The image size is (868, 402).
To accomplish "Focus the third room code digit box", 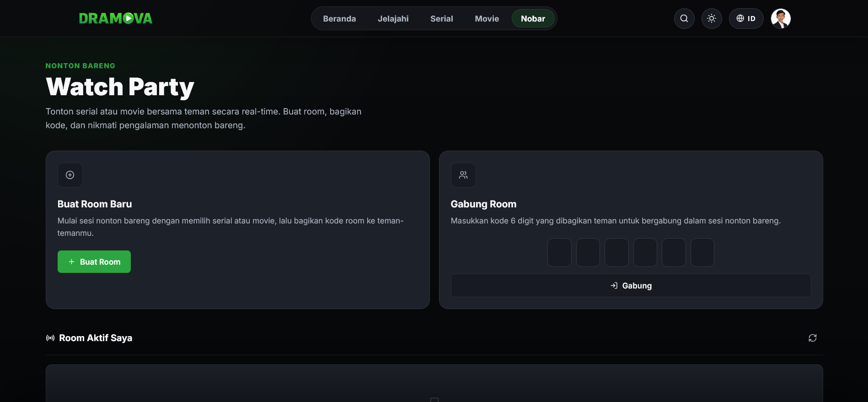I will click(x=616, y=252).
